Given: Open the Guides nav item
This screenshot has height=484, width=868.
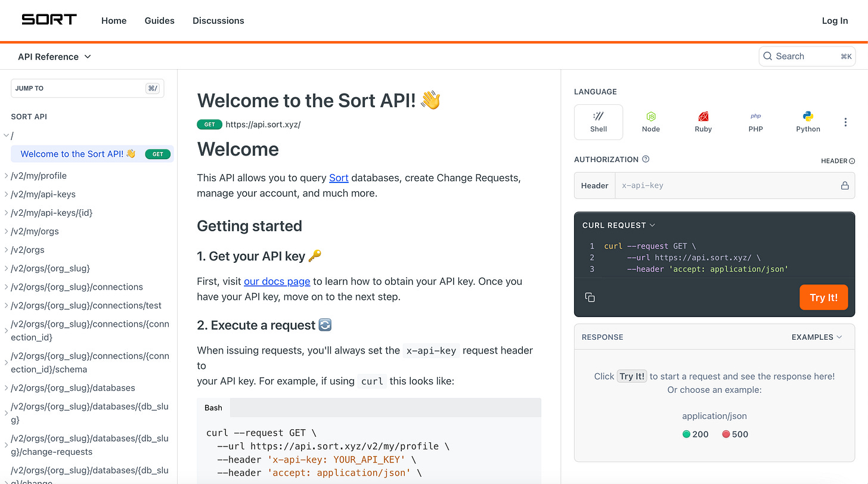Looking at the screenshot, I should point(160,20).
